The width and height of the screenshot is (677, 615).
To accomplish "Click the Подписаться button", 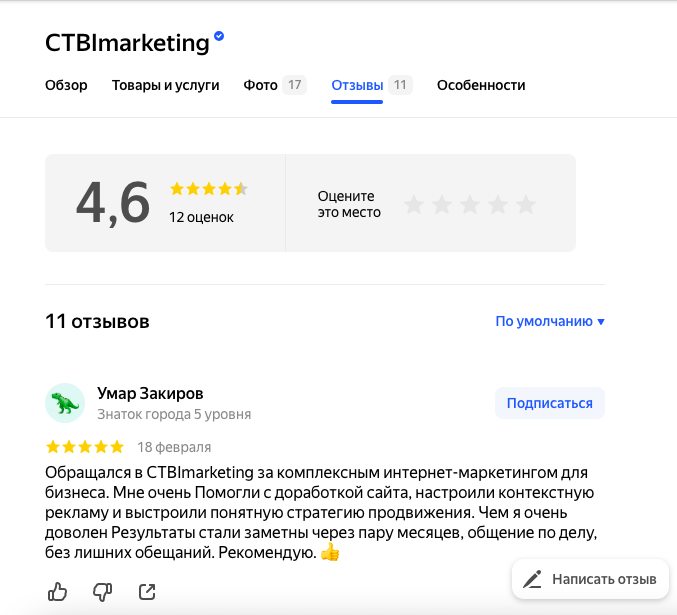I will coord(550,403).
